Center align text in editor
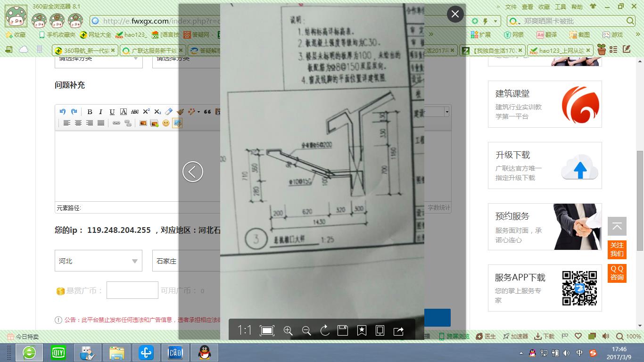 point(78,123)
